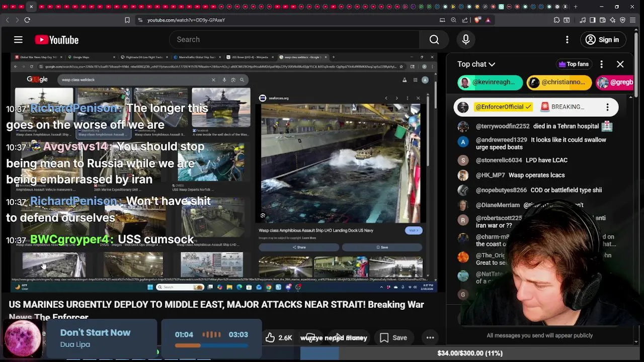Click the @stonerelic6034 letter S avatar

[x=463, y=160]
